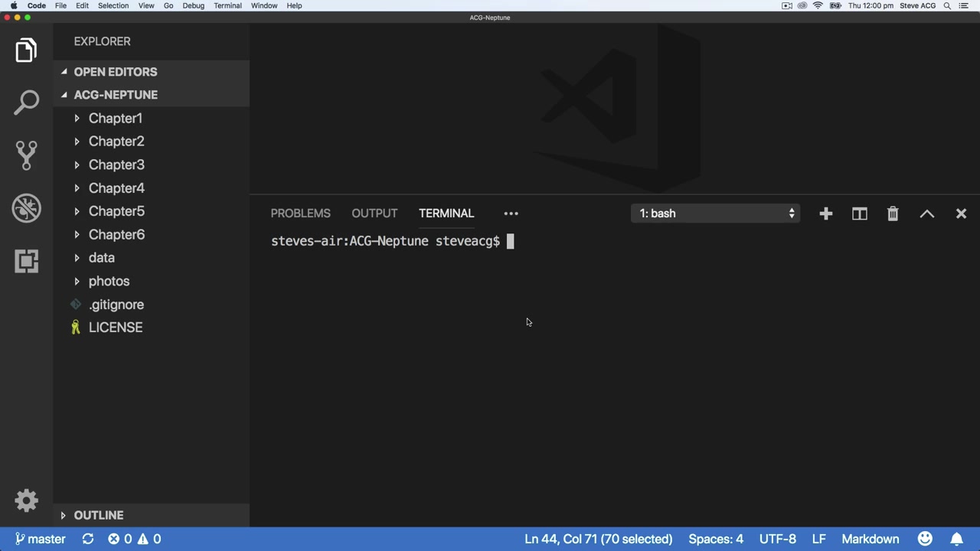
Task: Switch to the master git branch indicator
Action: pos(40,539)
